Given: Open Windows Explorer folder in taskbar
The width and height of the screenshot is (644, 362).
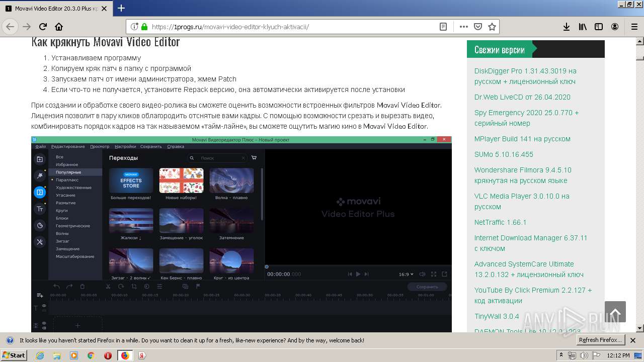Looking at the screenshot, I should 57,355.
